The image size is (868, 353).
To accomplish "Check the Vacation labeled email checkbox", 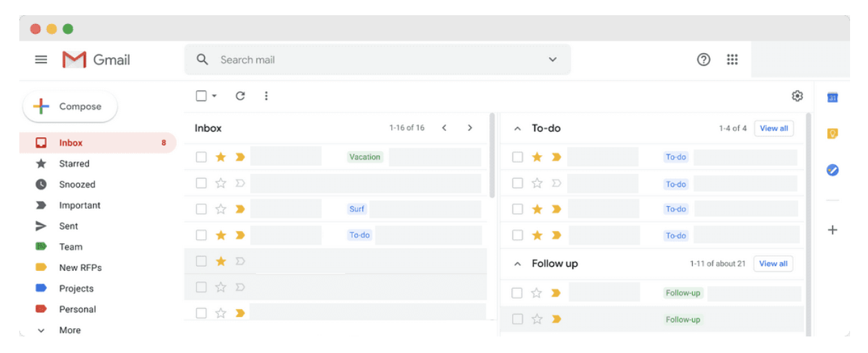I will pos(201,157).
